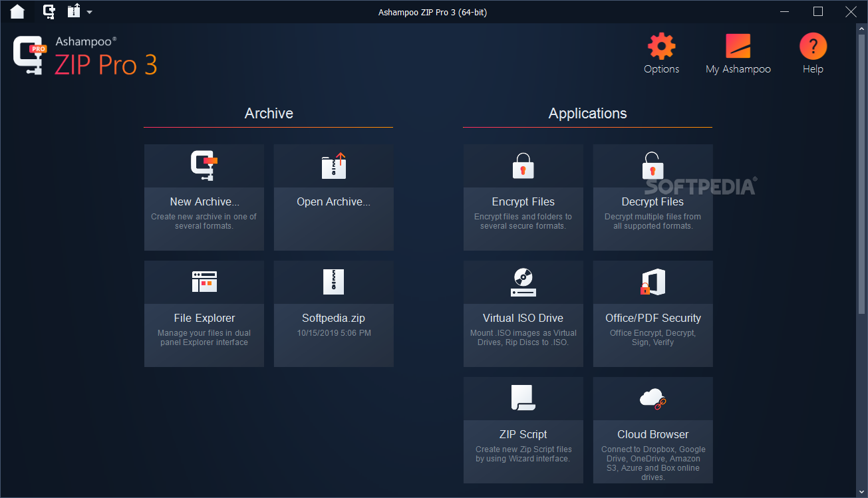Viewport: 868px width, 498px height.
Task: Expand the quick toolbar dropdown arrow
Action: pos(90,12)
